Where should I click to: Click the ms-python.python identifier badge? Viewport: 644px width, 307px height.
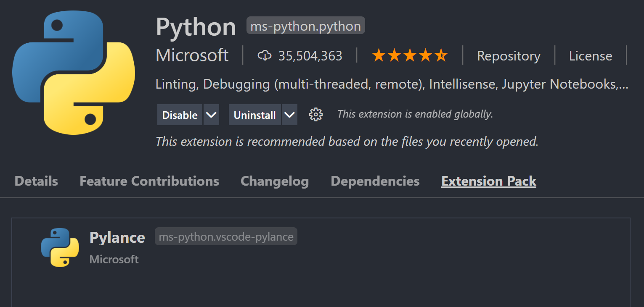point(305,25)
